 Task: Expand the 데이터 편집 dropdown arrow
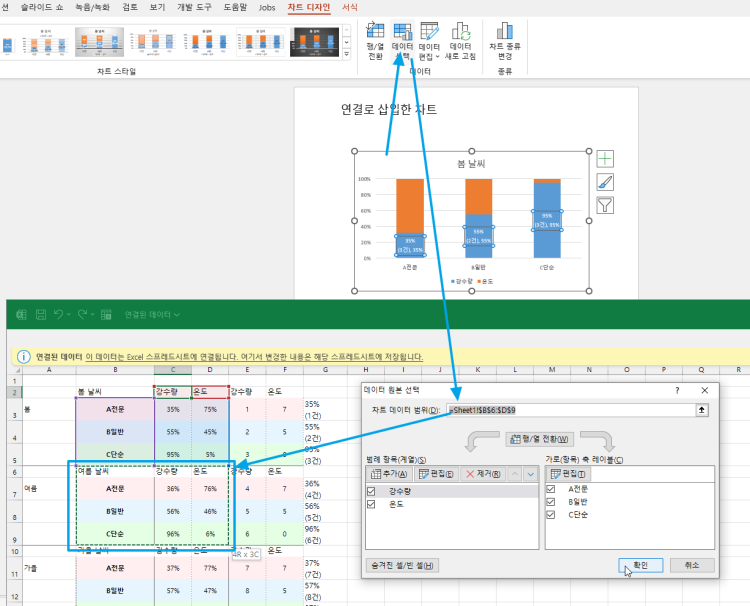point(437,56)
